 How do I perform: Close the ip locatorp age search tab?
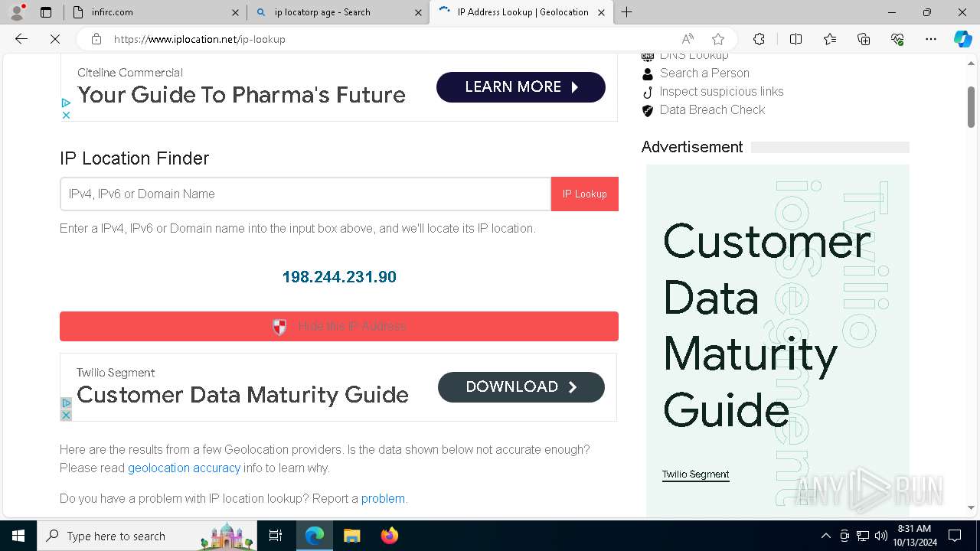[x=418, y=12]
